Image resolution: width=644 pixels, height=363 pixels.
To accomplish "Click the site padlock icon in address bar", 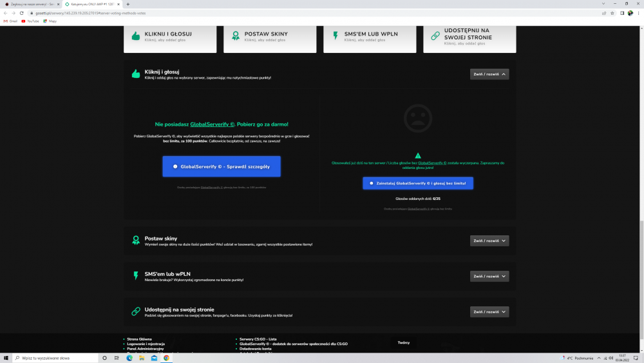I will (x=32, y=13).
